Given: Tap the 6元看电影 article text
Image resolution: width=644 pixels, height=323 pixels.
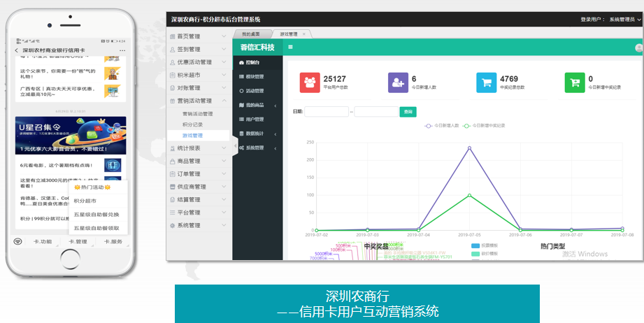Looking at the screenshot, I should [56, 166].
